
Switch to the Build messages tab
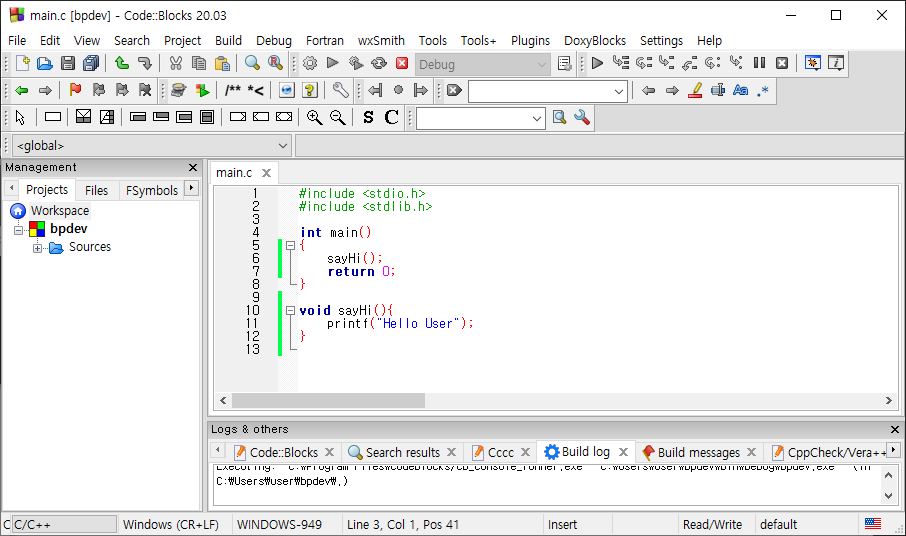tap(699, 452)
